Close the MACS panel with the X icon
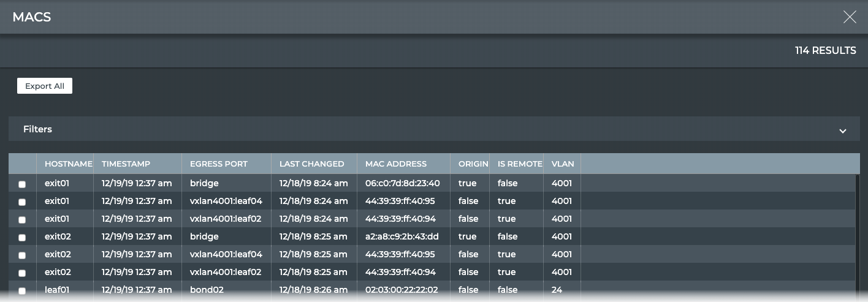This screenshot has height=302, width=868. (x=849, y=17)
